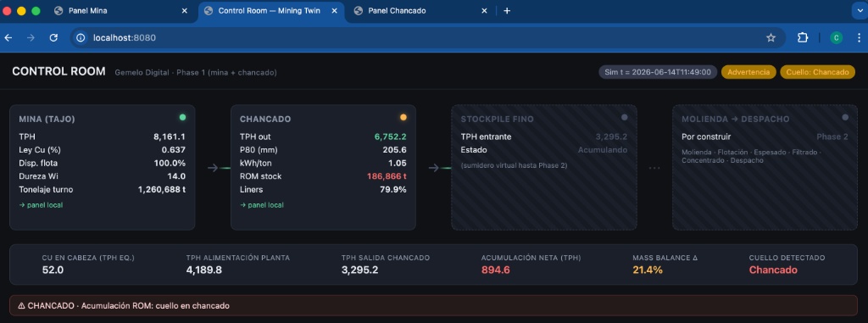Click the Tonelaje turno value 1,260,688 t
The height and width of the screenshot is (323, 868).
(162, 190)
